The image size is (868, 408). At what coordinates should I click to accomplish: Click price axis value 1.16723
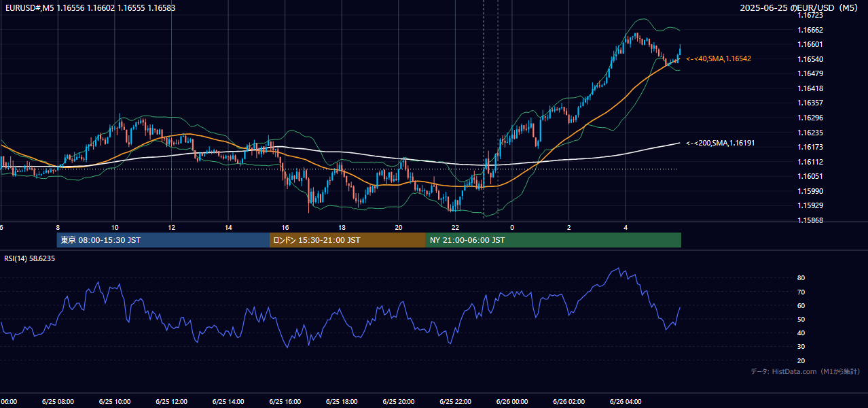[810, 16]
